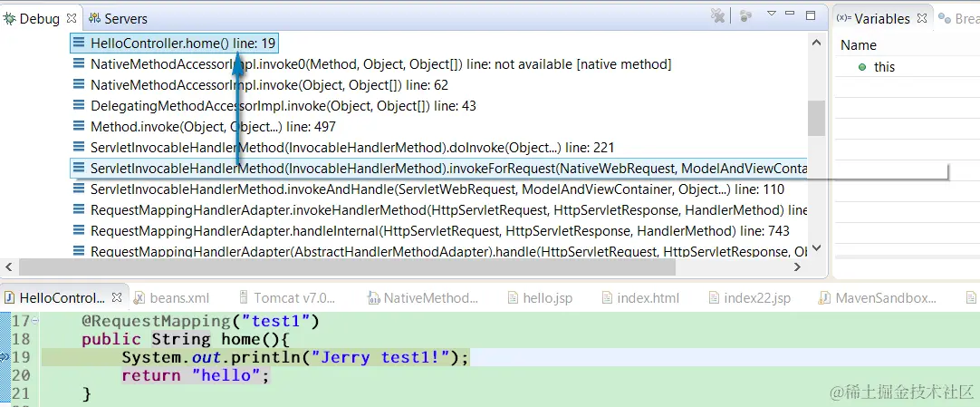
Task: Click the Servers tab icon
Action: [x=95, y=19]
